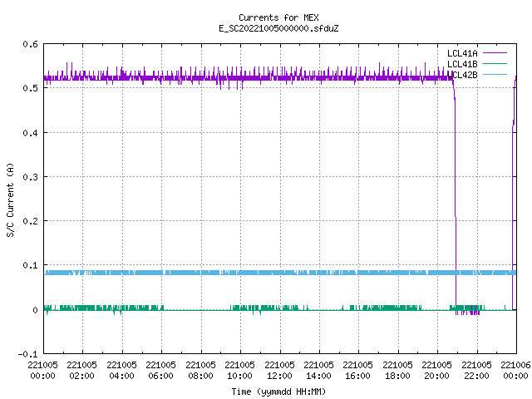Click the 221005 00:00 x-axis tick label
The height and width of the screenshot is (399, 532).
(42, 370)
